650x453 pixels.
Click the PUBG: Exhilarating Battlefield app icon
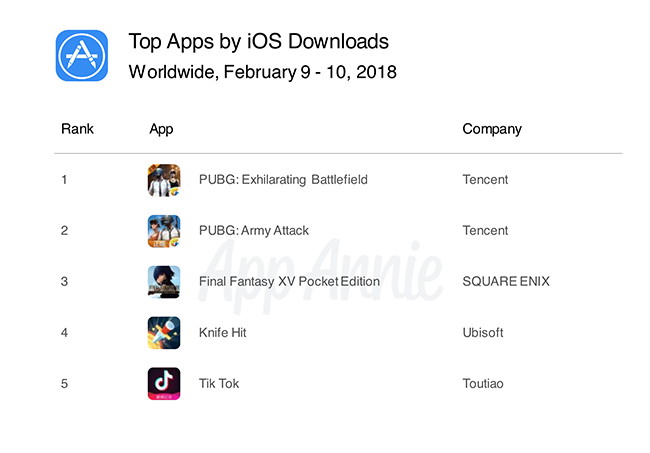tap(164, 180)
